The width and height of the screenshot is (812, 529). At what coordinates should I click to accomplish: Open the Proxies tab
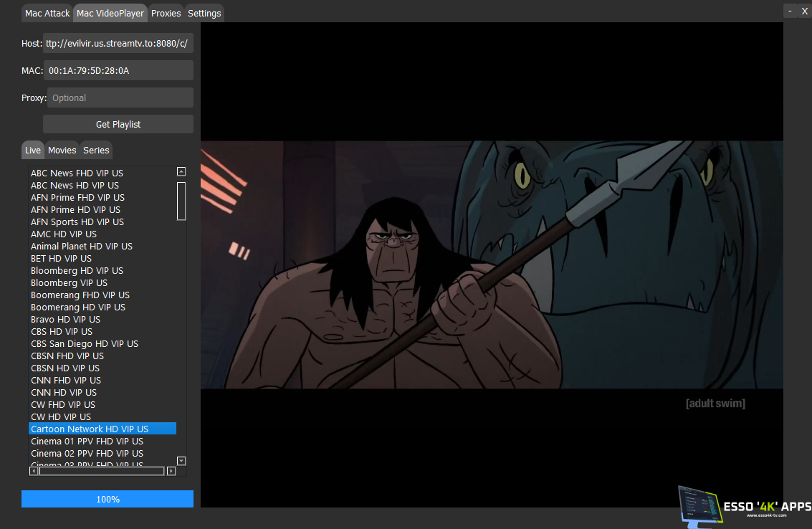pyautogui.click(x=166, y=13)
